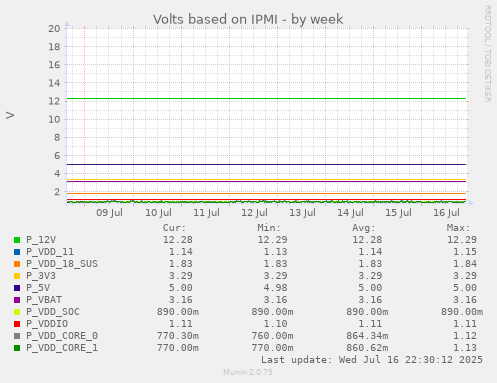Click the 'Munin 2.0.75' footer text

(x=248, y=372)
